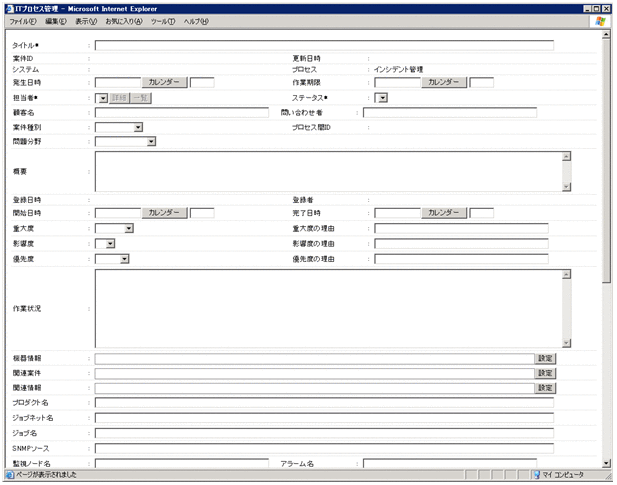Click the カレンダー button next to 発生日時
Screen dimensions: 617x485
(x=164, y=83)
